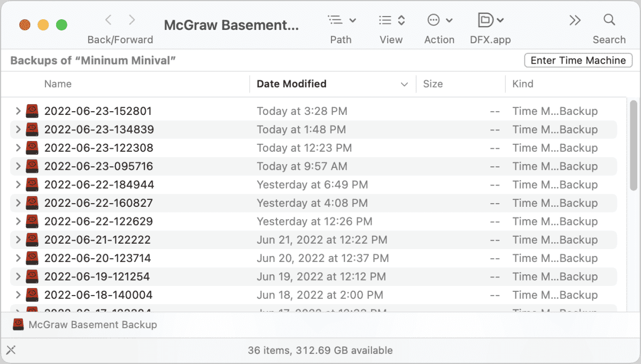The width and height of the screenshot is (641, 364).
Task: Select folder name 2022-06-23-134839
Action: click(99, 129)
